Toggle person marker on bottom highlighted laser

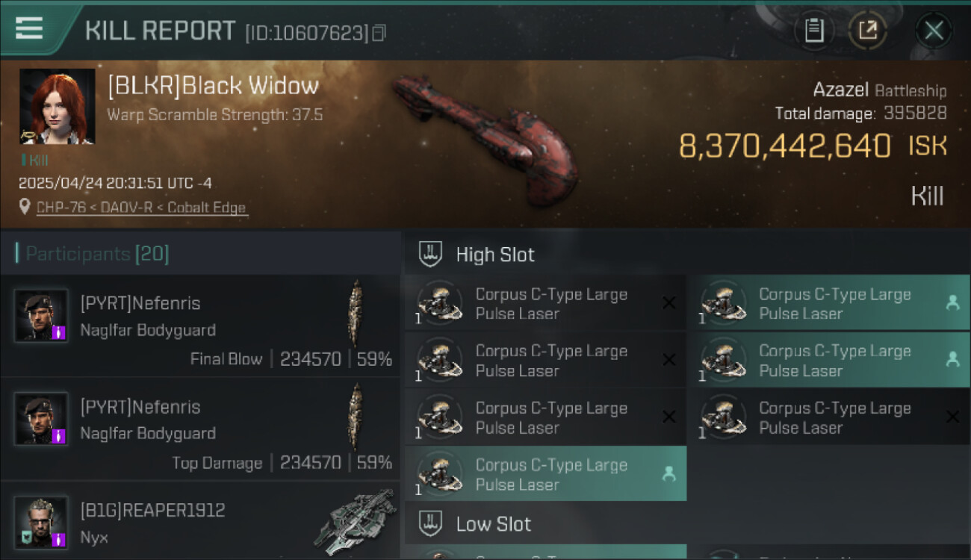(x=669, y=473)
